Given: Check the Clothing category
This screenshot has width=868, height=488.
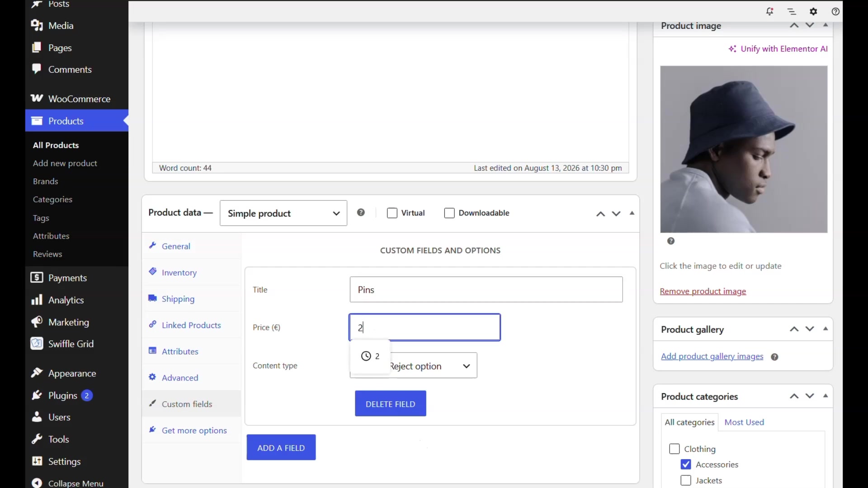Looking at the screenshot, I should [674, 449].
